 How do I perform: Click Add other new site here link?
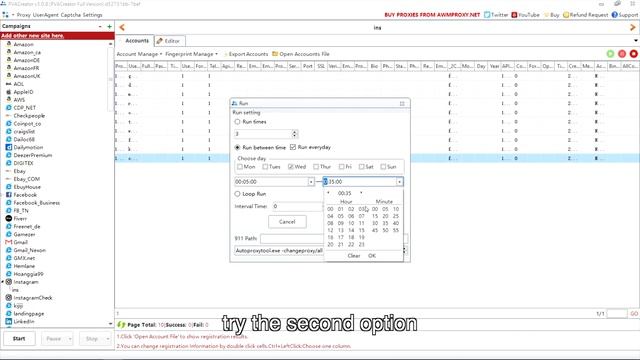point(32,36)
